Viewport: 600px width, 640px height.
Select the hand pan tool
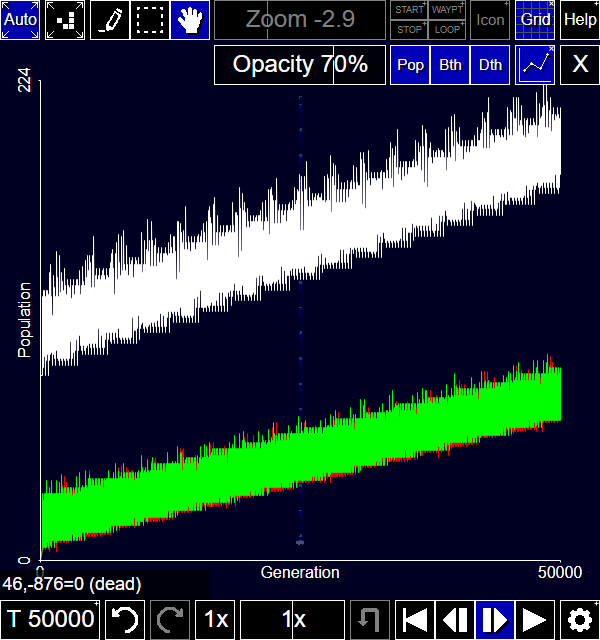tap(190, 20)
